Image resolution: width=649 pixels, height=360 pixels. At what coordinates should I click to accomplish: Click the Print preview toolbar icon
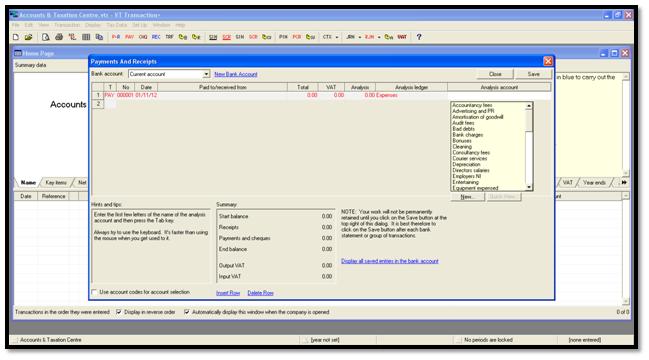click(46, 37)
